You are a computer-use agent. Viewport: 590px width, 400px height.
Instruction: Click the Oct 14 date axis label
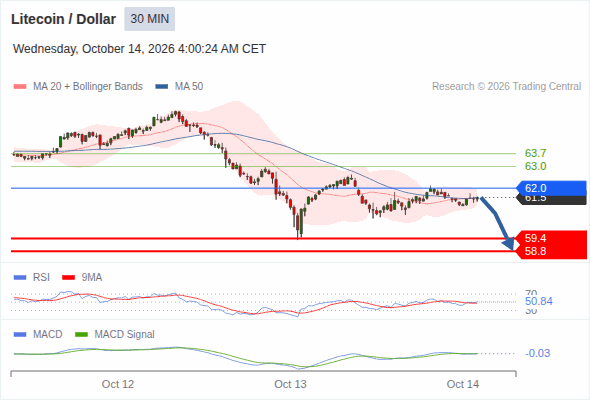(463, 384)
